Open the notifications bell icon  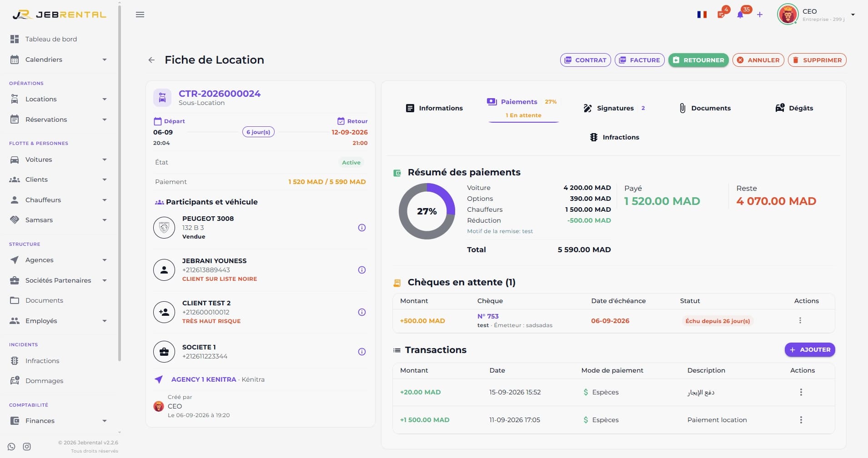[740, 15]
